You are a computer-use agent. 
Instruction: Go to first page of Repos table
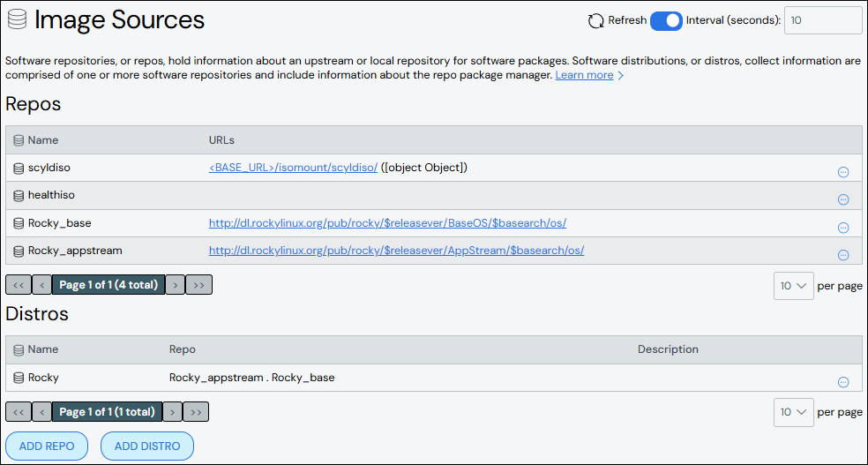point(19,285)
